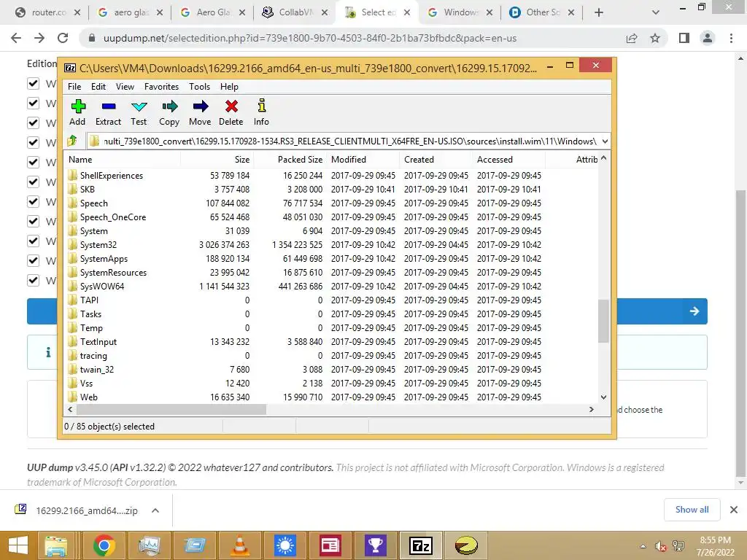Open the Windows Start button

click(x=18, y=545)
